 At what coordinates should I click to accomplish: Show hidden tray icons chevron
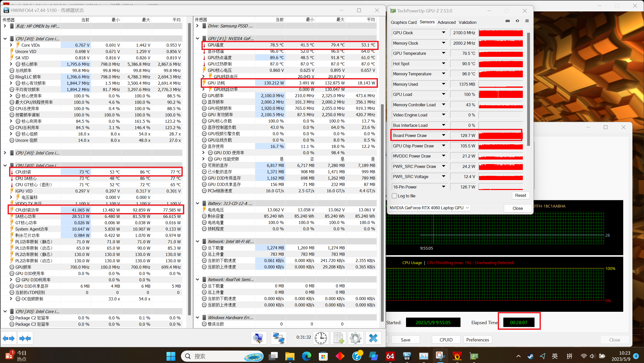point(518,356)
